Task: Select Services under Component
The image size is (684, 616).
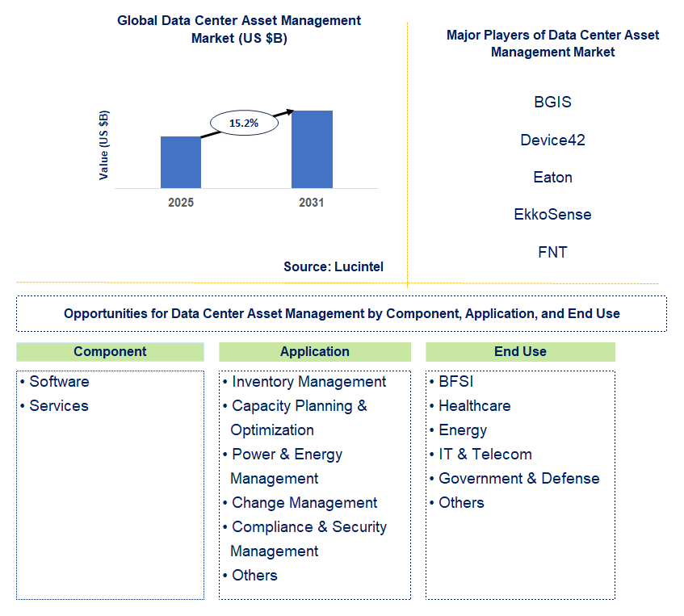Action: pos(59,406)
